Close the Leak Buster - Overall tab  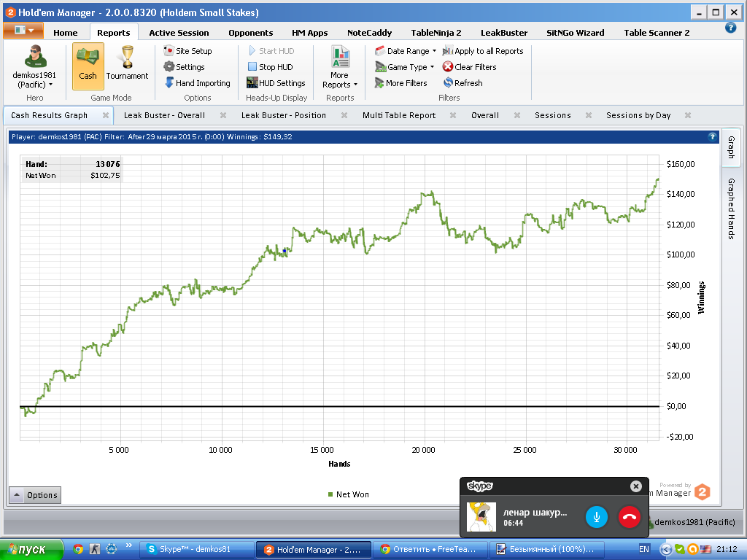(223, 115)
